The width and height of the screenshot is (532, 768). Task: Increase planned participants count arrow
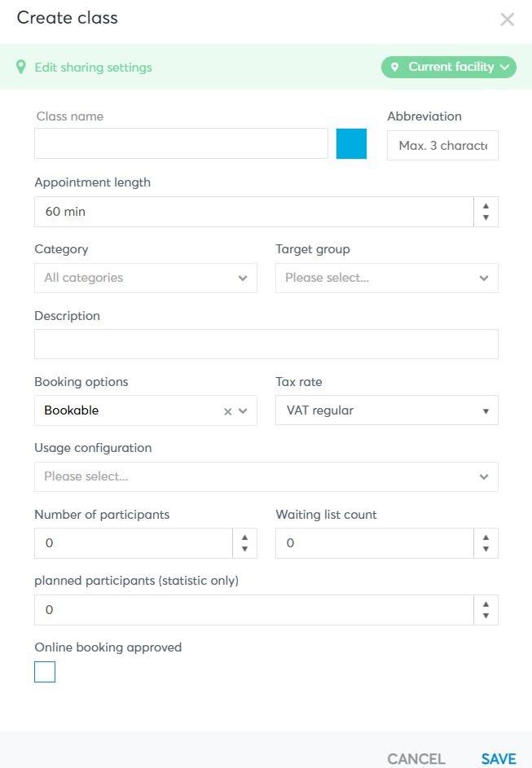pos(486,604)
